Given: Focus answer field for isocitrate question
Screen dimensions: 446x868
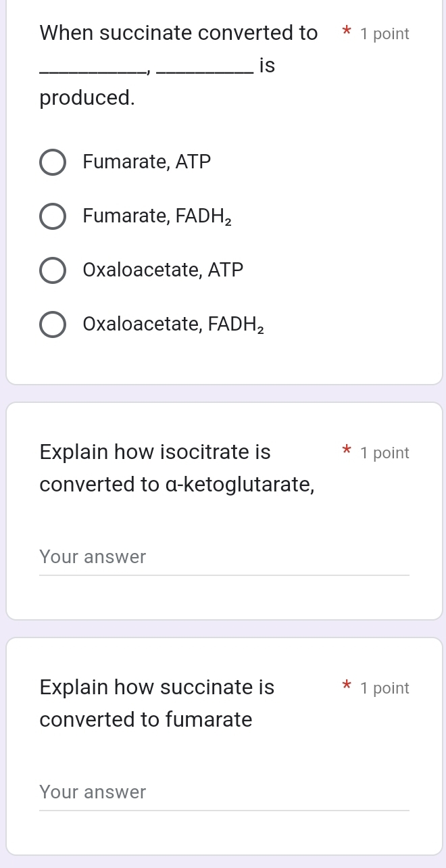Looking at the screenshot, I should click(x=224, y=558).
